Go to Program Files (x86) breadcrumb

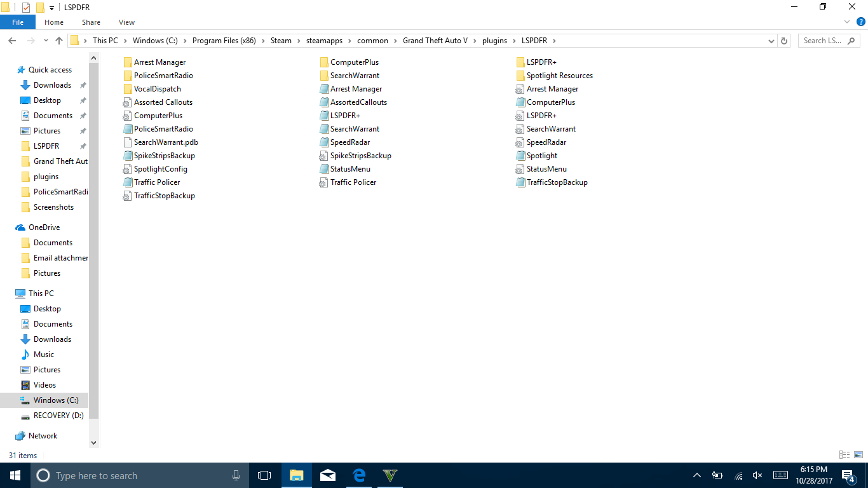coord(224,41)
